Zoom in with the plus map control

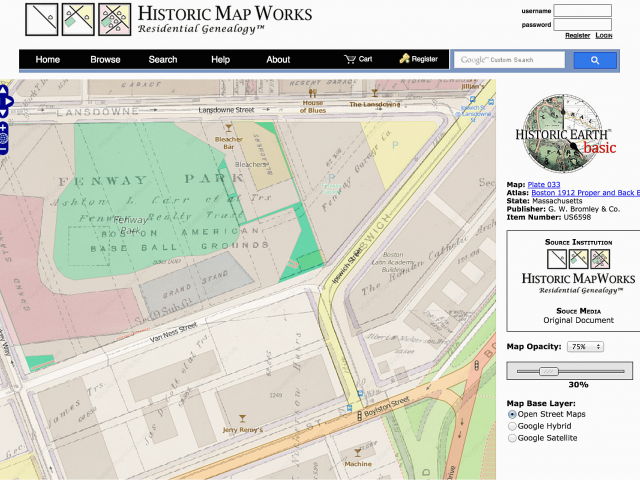[x=3, y=128]
